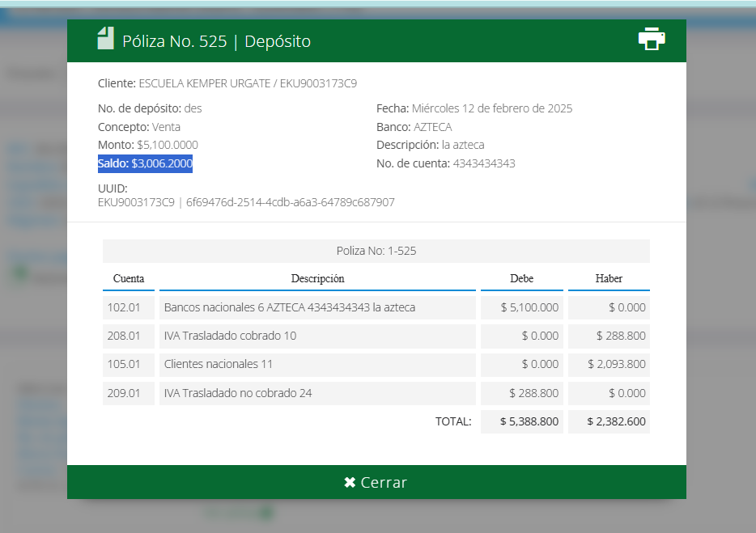The image size is (756, 533).
Task: Click the Cuenta column header
Action: 129,279
